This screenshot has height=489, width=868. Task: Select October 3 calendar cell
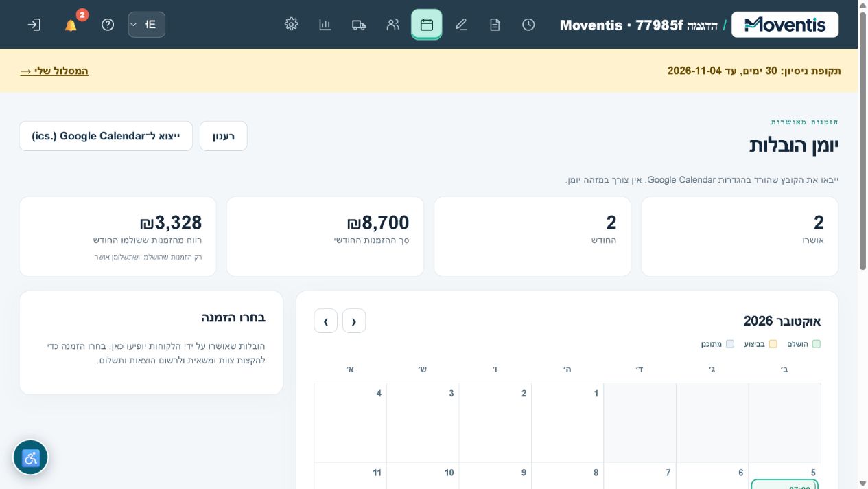click(x=423, y=422)
